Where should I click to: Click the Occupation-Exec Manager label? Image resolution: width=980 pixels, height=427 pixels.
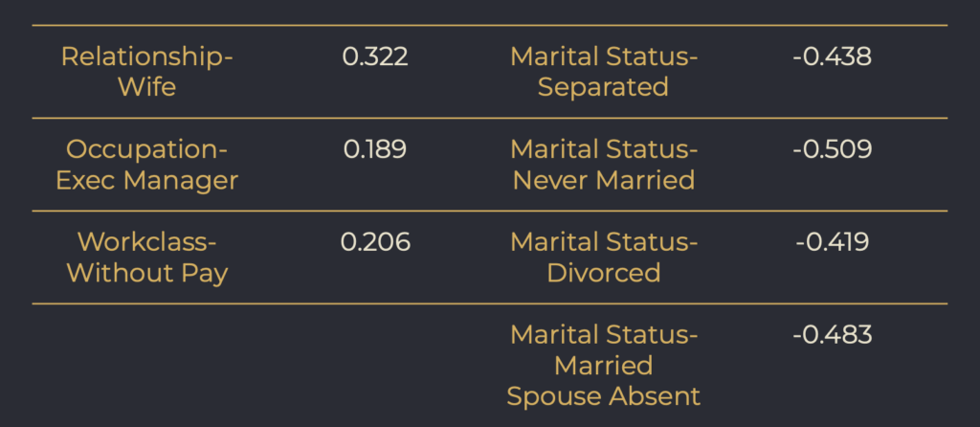pos(146,165)
